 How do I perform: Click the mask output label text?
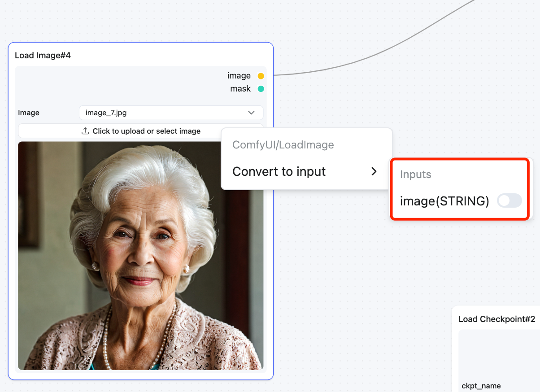pyautogui.click(x=240, y=89)
